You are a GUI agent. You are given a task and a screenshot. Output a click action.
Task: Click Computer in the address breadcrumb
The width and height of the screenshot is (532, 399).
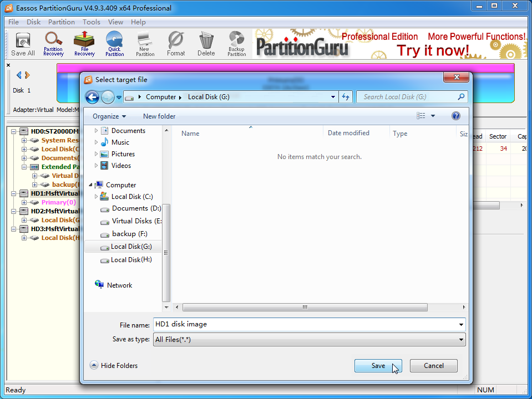161,97
